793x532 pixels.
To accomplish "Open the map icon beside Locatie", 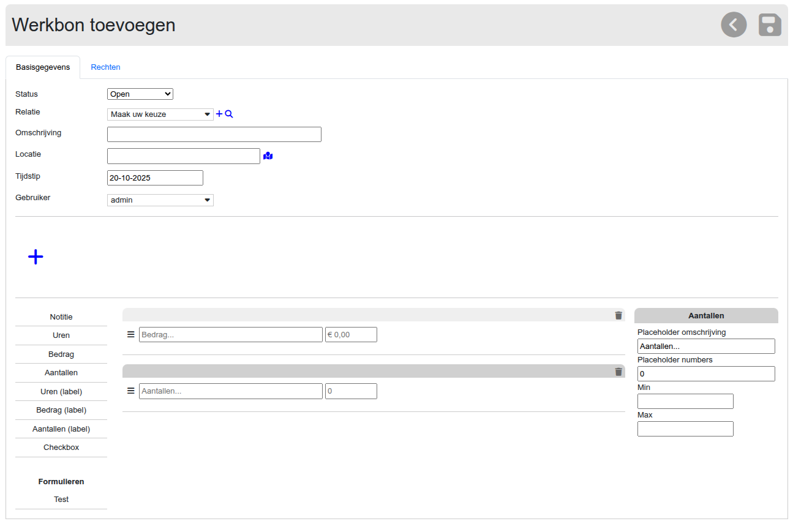I will (x=268, y=156).
